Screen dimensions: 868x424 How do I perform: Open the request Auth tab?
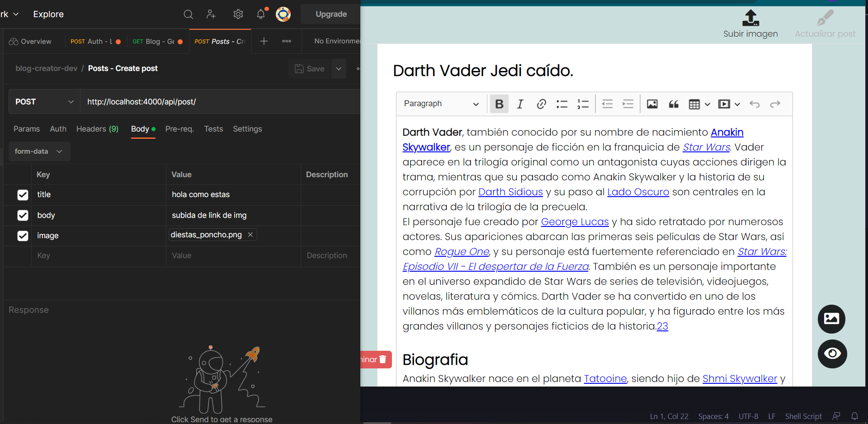click(x=58, y=129)
